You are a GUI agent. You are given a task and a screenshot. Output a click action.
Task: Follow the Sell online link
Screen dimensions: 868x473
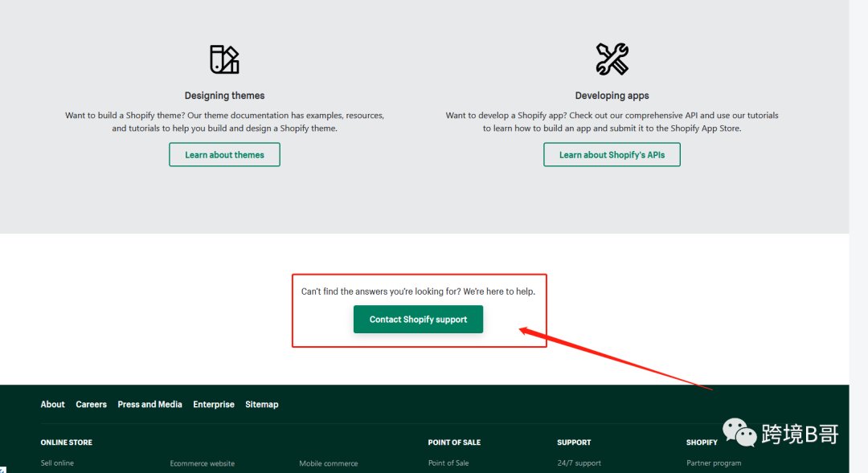coord(57,463)
